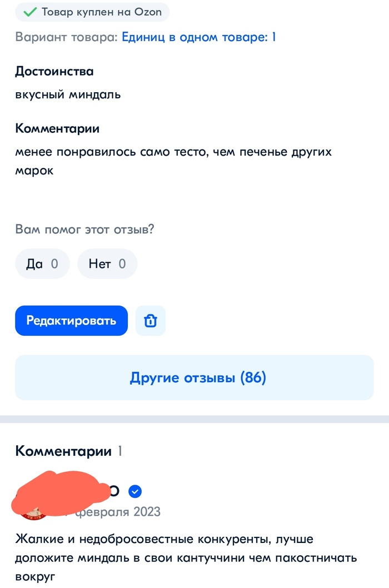The height and width of the screenshot is (588, 389).
Task: Vote 'Нет' on review helpfulness
Action: pyautogui.click(x=107, y=263)
